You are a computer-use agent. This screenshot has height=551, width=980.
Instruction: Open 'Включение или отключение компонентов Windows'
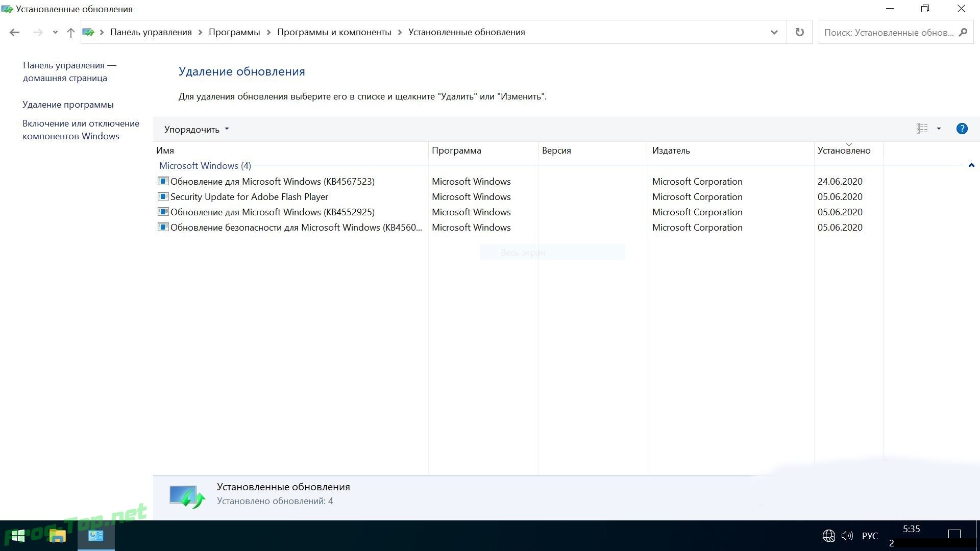(81, 130)
